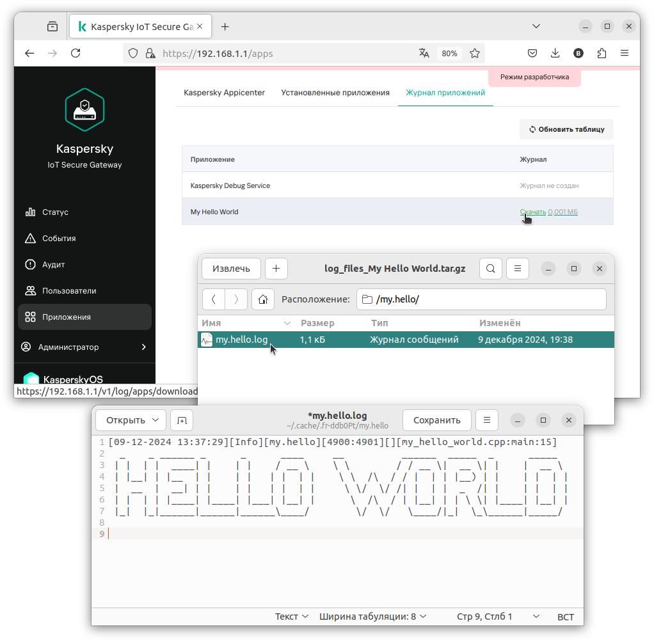This screenshot has width=654, height=644.
Task: Click Открыть in the text editor
Action: 125,420
